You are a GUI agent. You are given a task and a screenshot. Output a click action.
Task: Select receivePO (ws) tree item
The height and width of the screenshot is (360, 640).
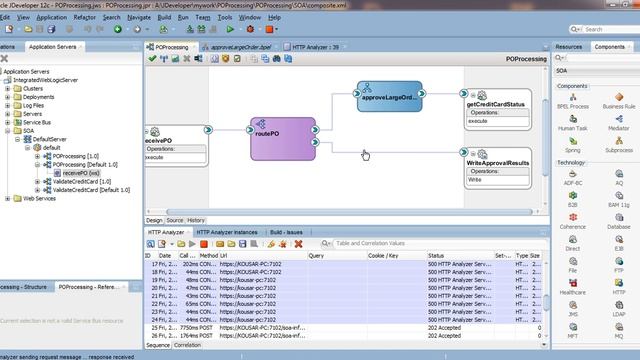81,173
